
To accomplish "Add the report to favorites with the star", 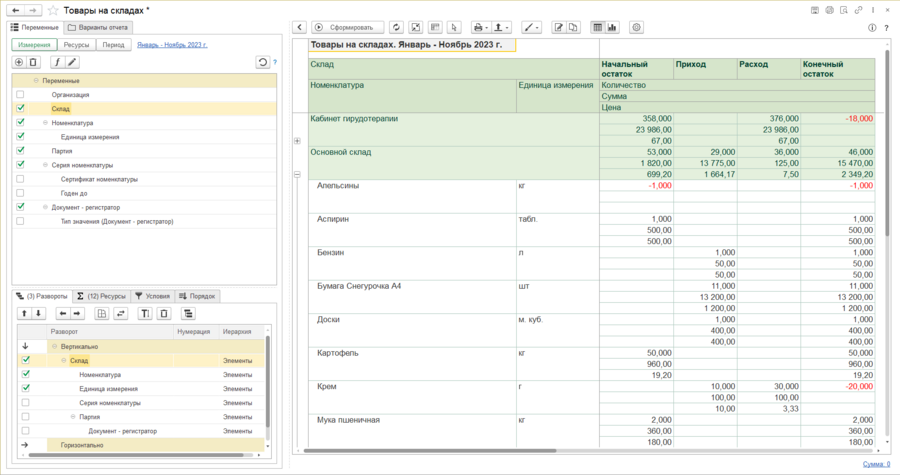I will click(53, 10).
